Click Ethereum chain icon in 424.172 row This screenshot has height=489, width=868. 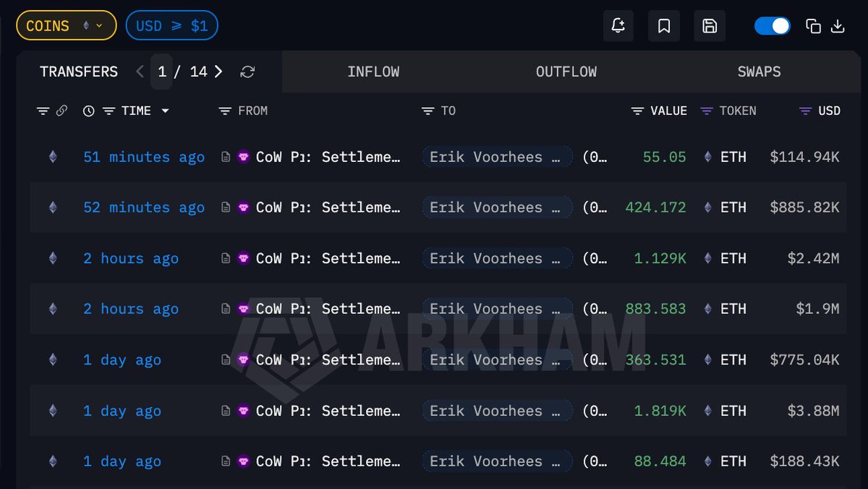point(52,208)
